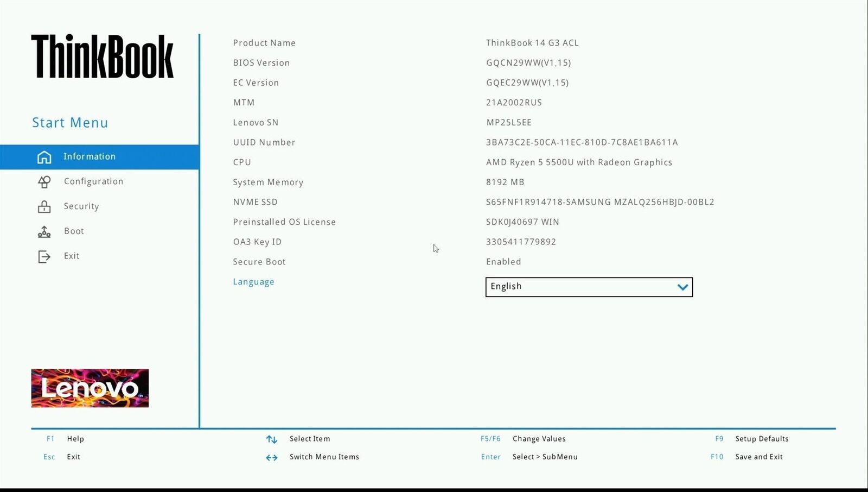
Task: Open the Information menu item
Action: click(x=100, y=157)
